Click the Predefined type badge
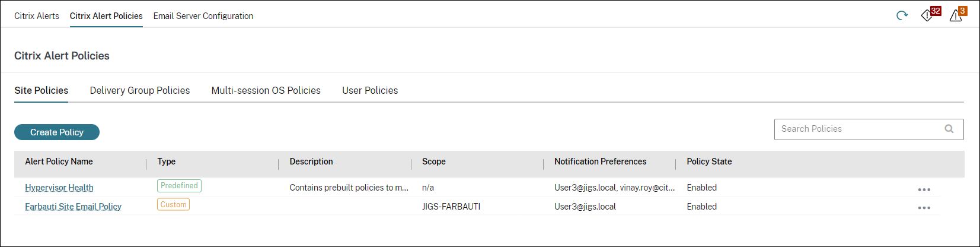The image size is (980, 247). pyautogui.click(x=179, y=186)
